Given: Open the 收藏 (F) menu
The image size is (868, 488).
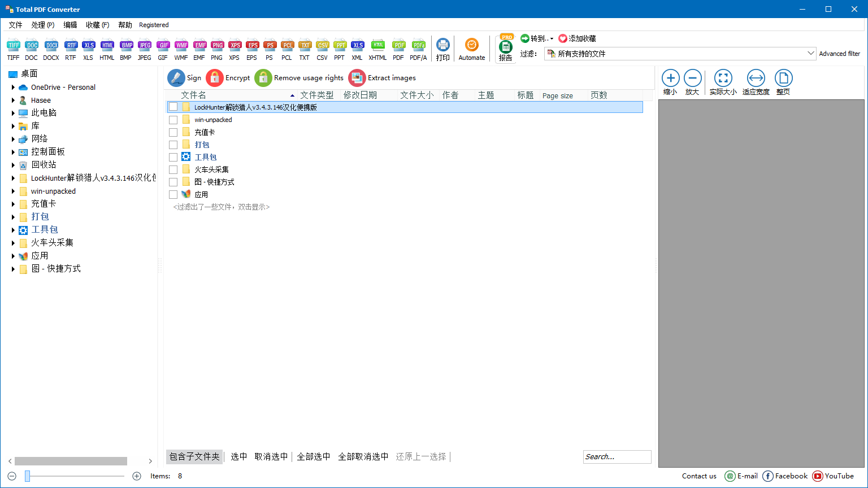Looking at the screenshot, I should tap(98, 25).
